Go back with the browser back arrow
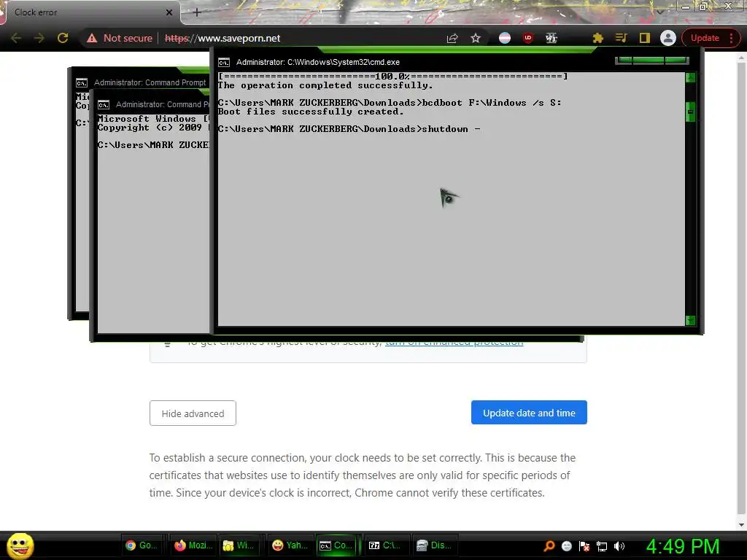Viewport: 747px width, 560px height. [x=16, y=38]
